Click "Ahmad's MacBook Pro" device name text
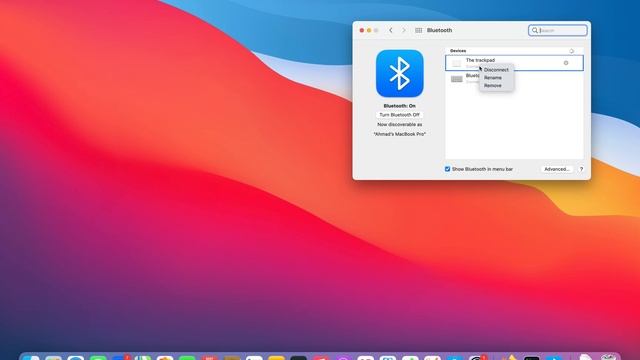Viewport: 640px width, 360px height. (400, 134)
